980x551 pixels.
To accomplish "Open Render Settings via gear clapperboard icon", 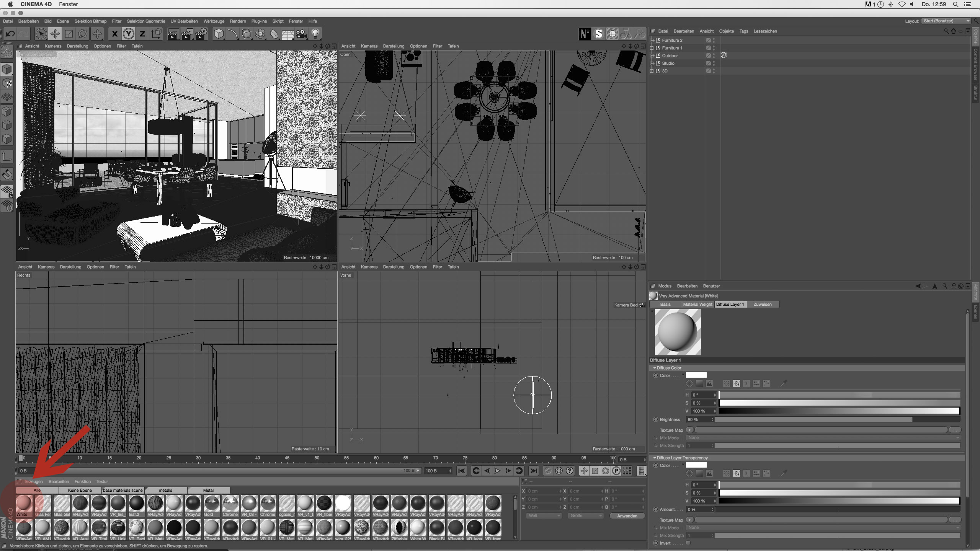I will (201, 34).
